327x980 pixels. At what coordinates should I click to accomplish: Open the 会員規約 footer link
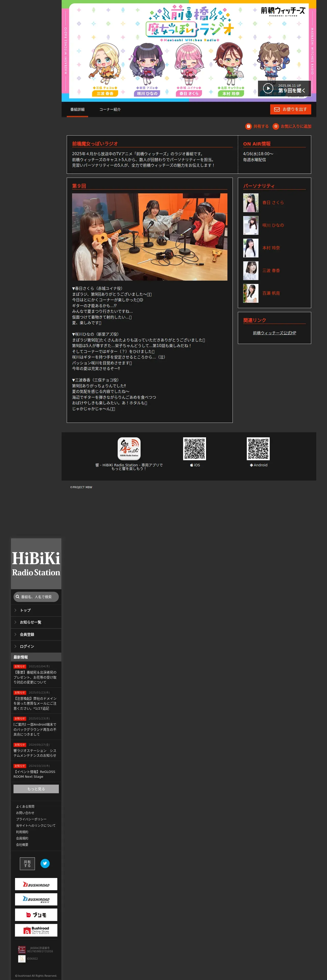[22, 839]
